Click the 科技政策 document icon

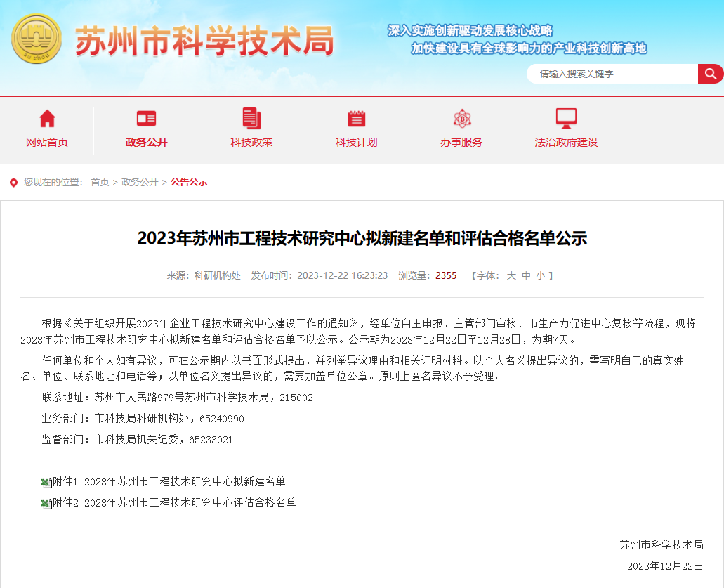click(251, 118)
